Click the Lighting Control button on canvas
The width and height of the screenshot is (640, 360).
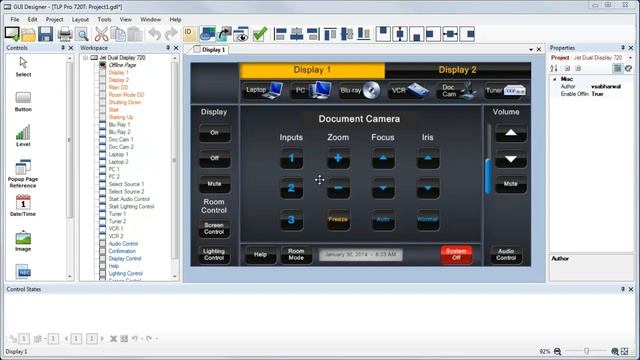point(214,254)
